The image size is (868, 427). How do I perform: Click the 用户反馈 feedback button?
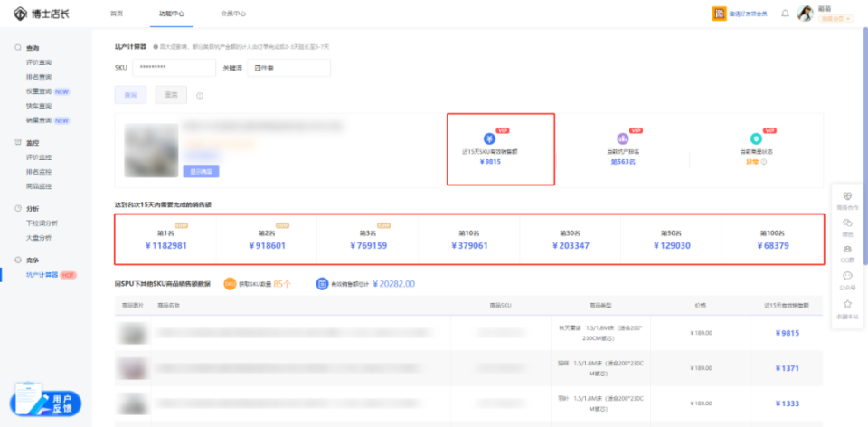coord(47,402)
